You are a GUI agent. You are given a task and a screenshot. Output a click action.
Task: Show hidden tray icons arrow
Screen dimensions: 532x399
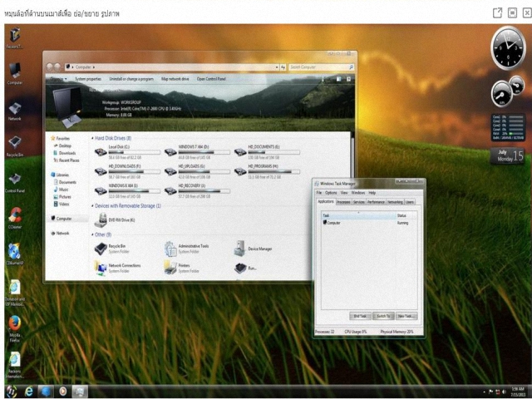click(484, 392)
